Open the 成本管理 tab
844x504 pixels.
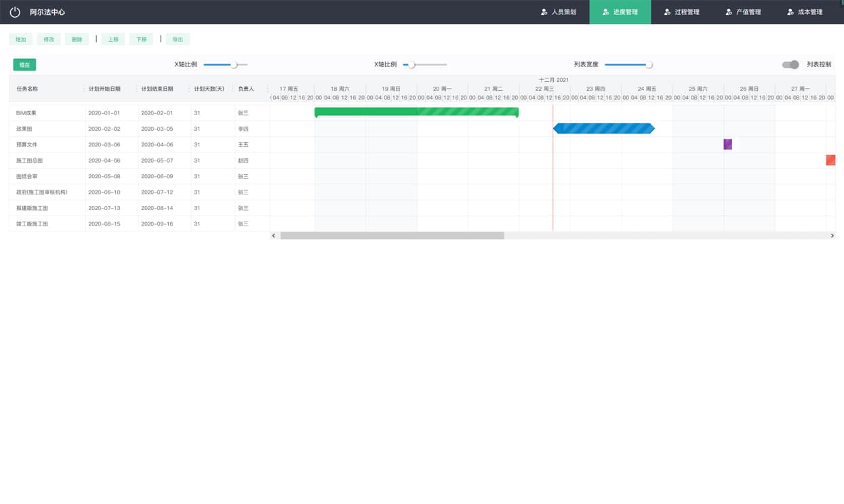(805, 12)
